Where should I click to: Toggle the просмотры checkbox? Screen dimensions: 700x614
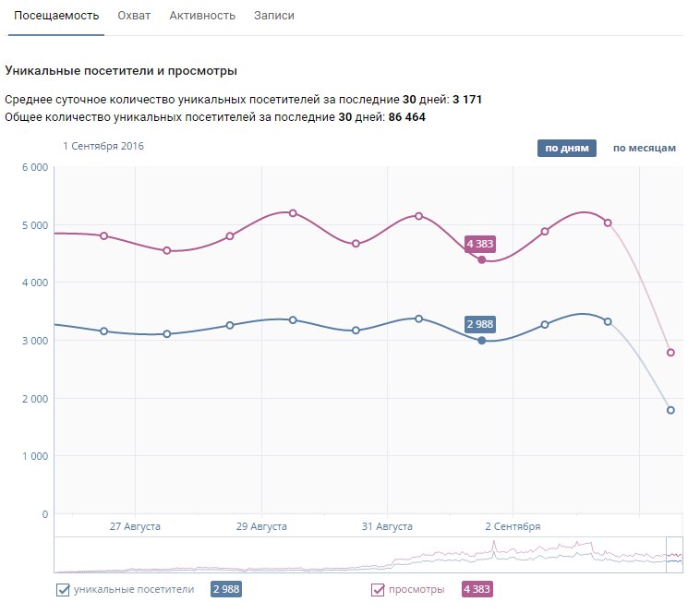pyautogui.click(x=378, y=590)
